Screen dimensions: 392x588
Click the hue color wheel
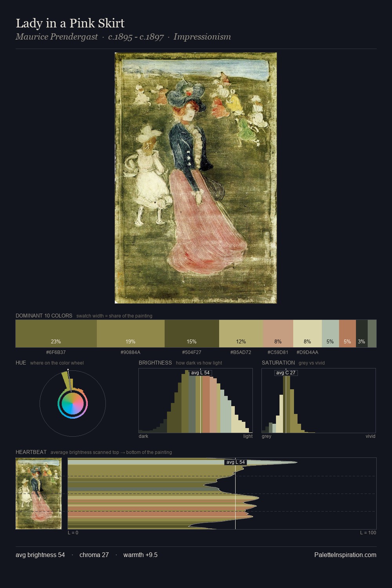73,403
